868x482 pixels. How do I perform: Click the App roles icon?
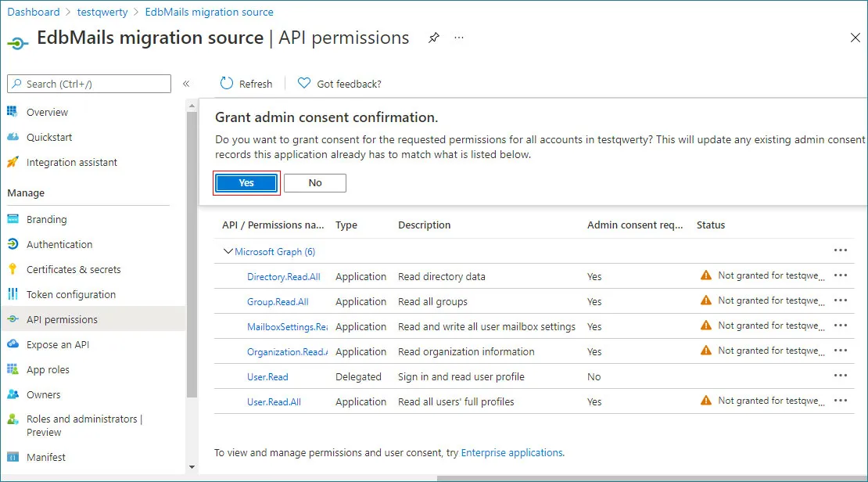(13, 369)
